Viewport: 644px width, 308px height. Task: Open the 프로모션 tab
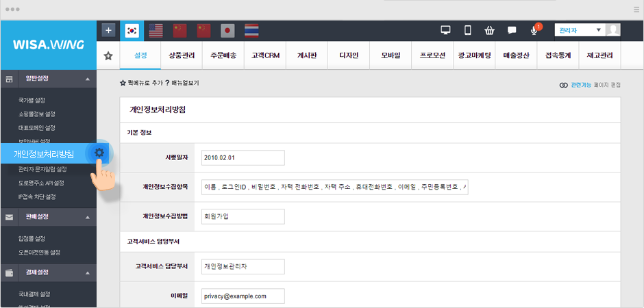coord(432,55)
